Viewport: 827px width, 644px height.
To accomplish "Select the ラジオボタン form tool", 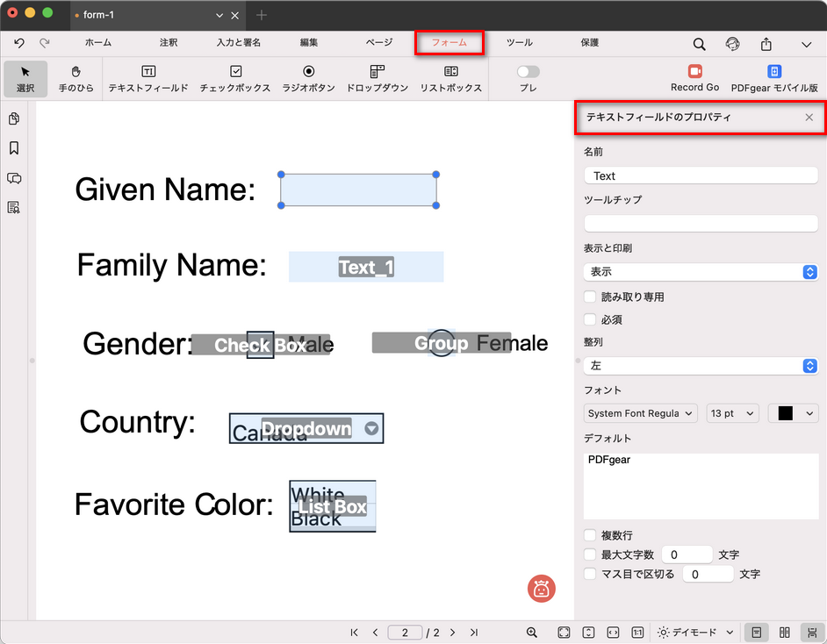I will (x=308, y=78).
